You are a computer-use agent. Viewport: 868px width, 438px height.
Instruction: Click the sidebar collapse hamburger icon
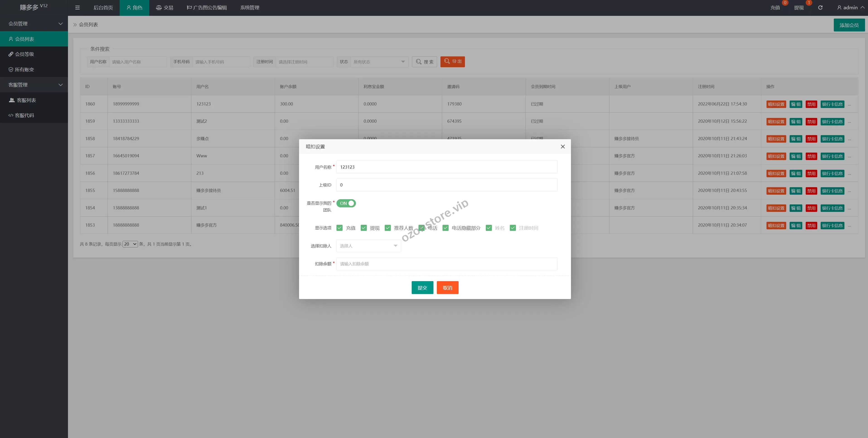click(x=77, y=7)
